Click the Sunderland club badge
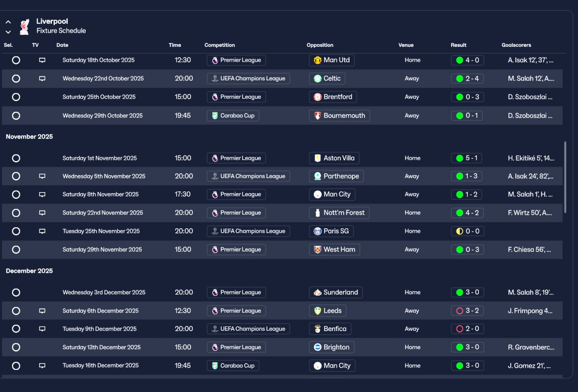 coord(318,292)
